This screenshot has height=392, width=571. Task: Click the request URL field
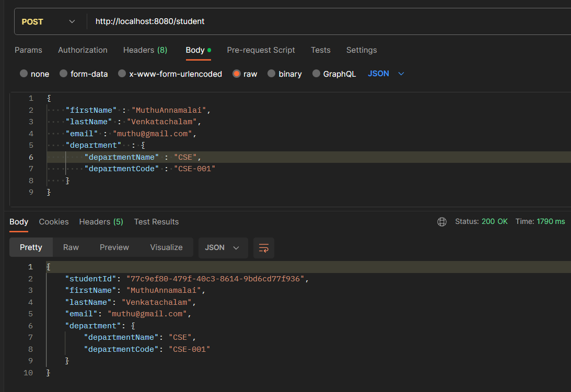(329, 21)
